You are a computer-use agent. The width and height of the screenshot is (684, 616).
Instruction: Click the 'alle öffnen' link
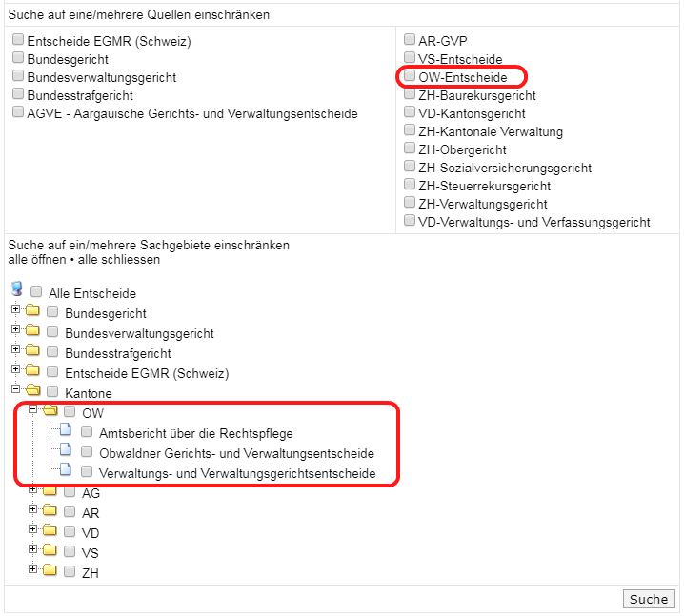click(x=37, y=259)
